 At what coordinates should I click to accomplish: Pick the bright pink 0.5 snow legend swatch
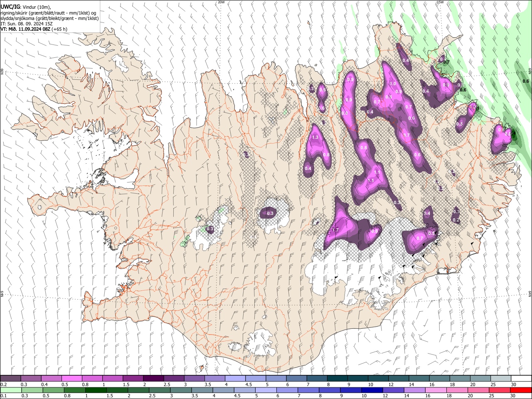click(71, 379)
